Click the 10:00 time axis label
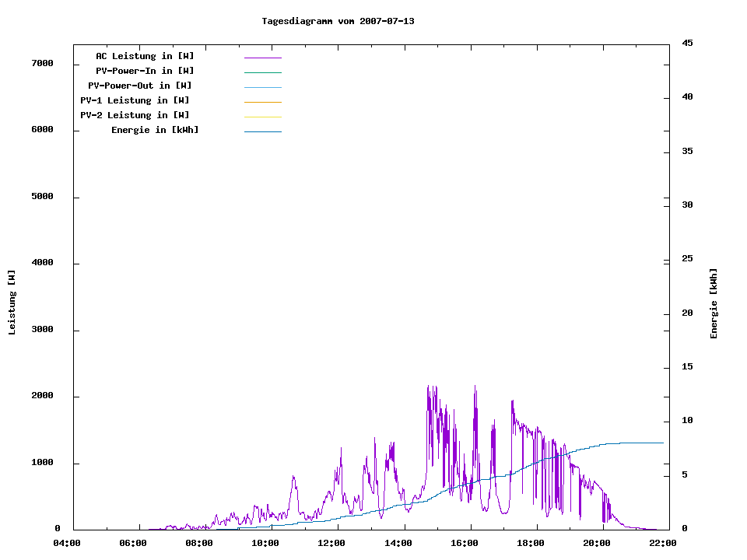 click(265, 543)
